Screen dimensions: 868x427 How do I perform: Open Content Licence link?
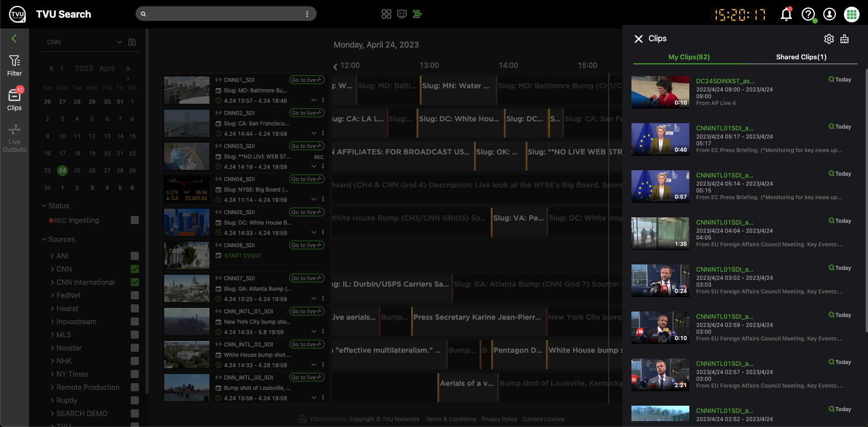click(x=543, y=419)
